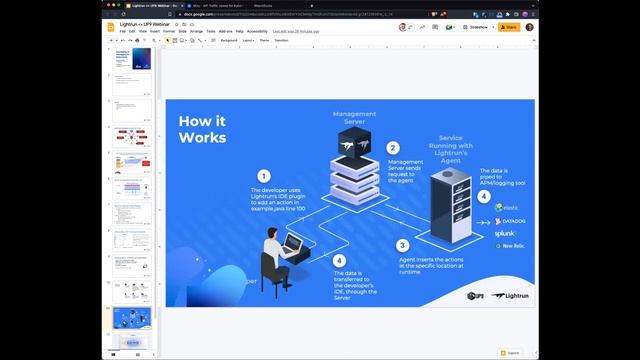
Task: Close the Lightrun UP9 Webinar browser tab
Action: pyautogui.click(x=182, y=6)
